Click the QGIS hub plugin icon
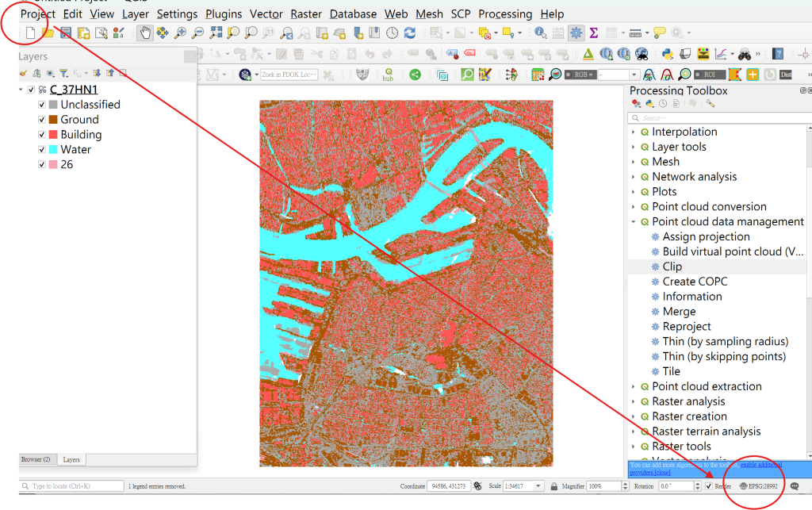 pos(388,75)
